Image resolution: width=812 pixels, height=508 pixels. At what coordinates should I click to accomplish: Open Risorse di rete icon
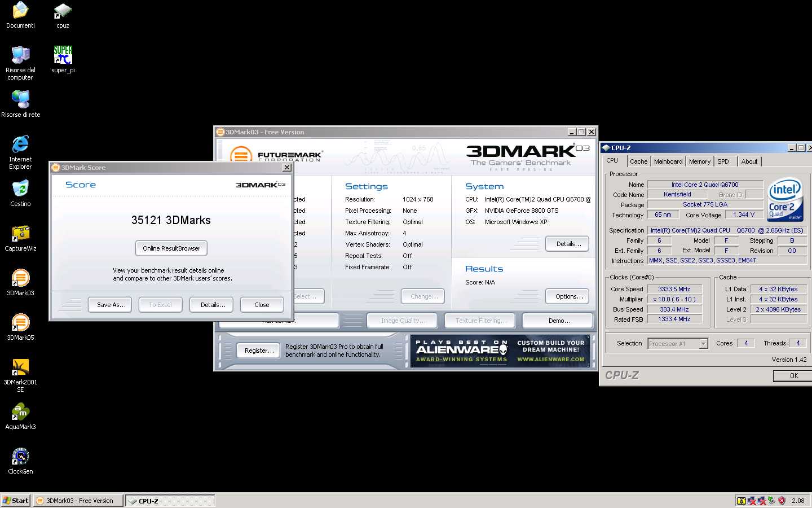pyautogui.click(x=20, y=104)
